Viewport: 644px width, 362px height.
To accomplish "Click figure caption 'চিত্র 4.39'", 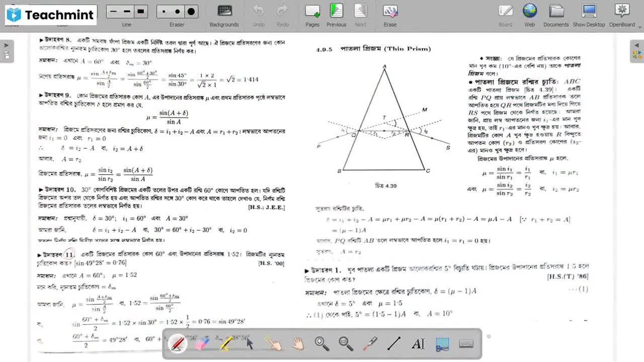I will point(386,186).
